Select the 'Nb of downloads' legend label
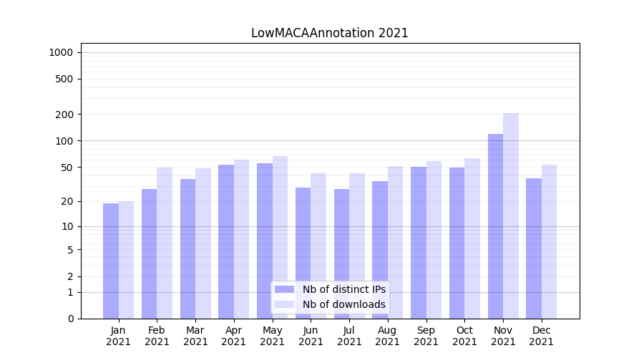 coord(343,304)
